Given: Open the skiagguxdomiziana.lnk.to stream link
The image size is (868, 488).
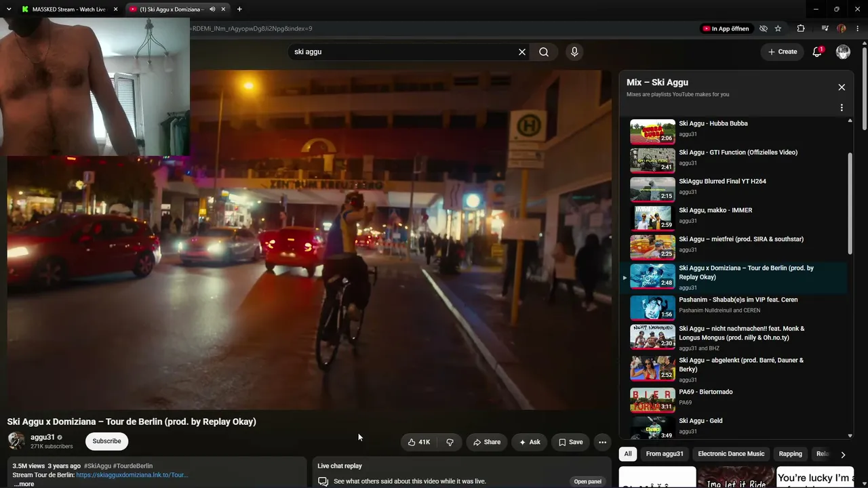Looking at the screenshot, I should 132,475.
